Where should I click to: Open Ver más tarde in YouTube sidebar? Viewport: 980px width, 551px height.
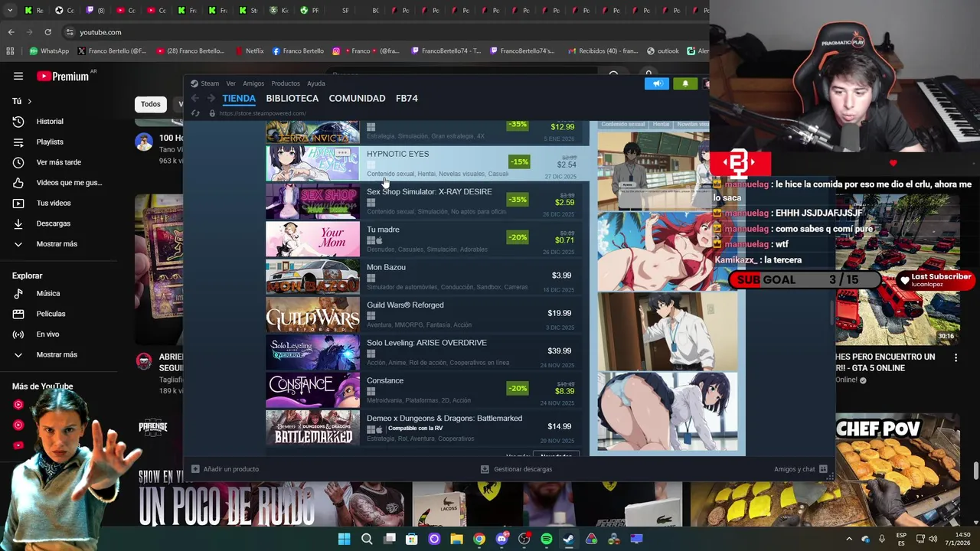(60, 162)
